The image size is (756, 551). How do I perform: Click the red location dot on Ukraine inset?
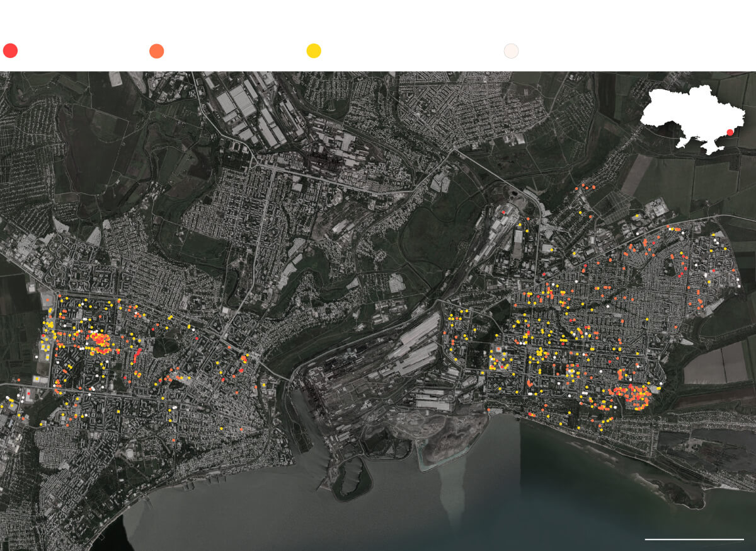pyautogui.click(x=730, y=132)
